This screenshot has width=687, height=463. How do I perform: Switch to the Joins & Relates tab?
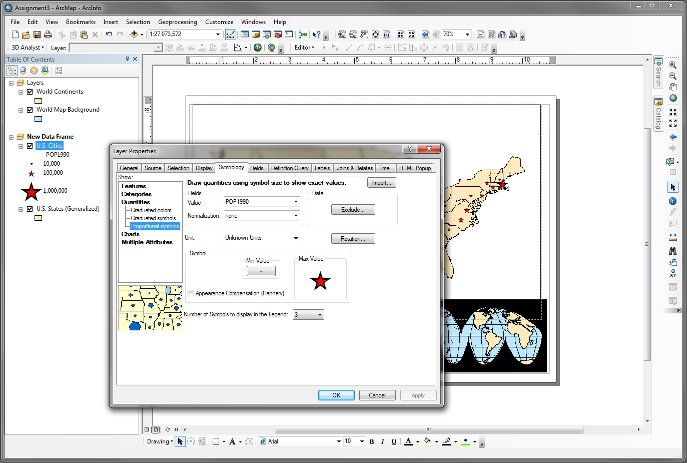pos(355,168)
